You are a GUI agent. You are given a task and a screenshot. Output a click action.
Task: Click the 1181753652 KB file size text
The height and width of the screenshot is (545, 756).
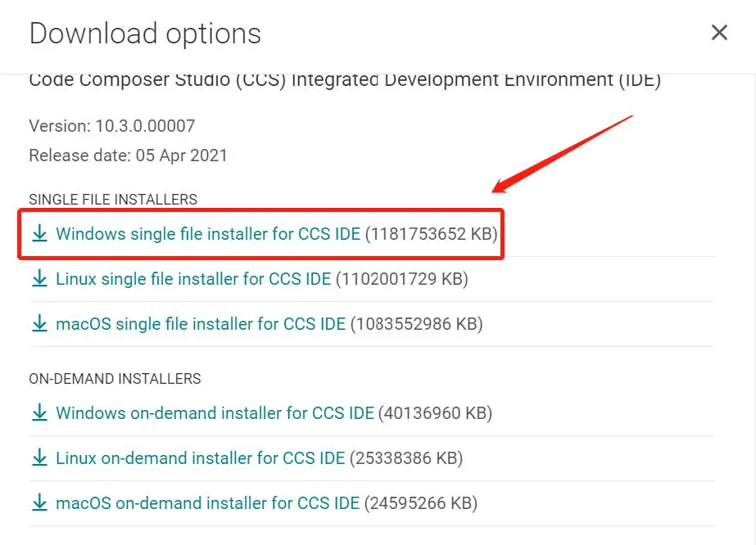[x=432, y=234]
